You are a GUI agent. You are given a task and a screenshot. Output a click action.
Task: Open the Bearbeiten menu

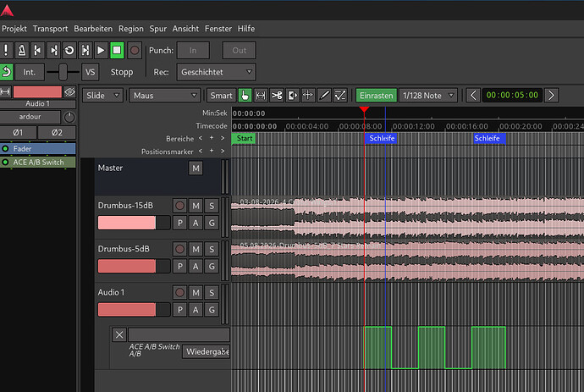pos(93,29)
